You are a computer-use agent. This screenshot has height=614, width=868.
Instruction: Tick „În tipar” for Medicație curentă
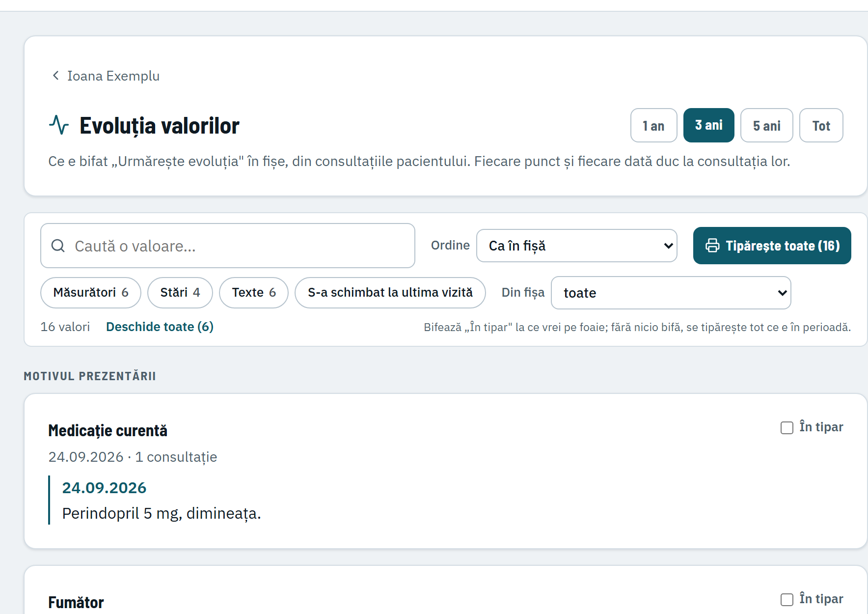(x=787, y=428)
